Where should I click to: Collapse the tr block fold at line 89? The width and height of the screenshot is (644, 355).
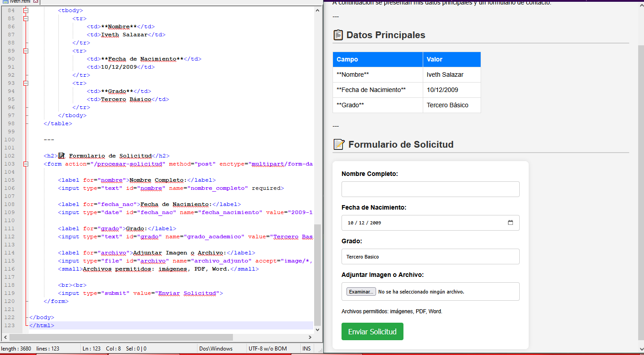coord(26,51)
